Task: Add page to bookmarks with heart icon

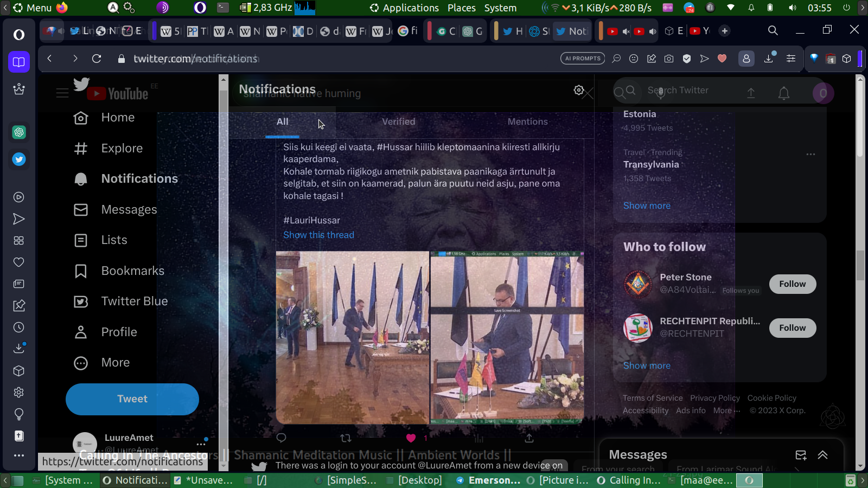Action: coord(722,59)
